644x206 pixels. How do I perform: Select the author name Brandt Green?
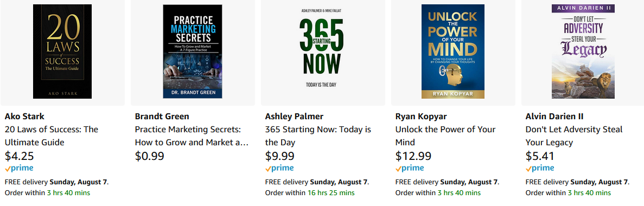(x=162, y=116)
